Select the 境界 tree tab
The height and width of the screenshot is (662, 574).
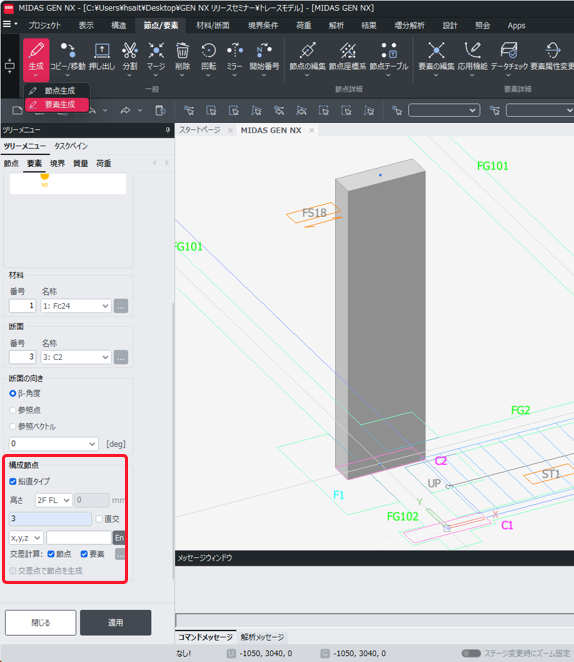pos(57,163)
